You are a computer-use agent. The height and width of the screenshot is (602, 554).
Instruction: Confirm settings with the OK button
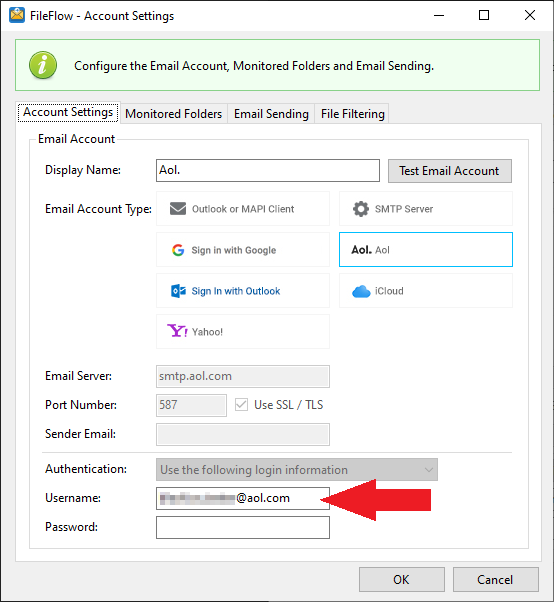coord(402,579)
